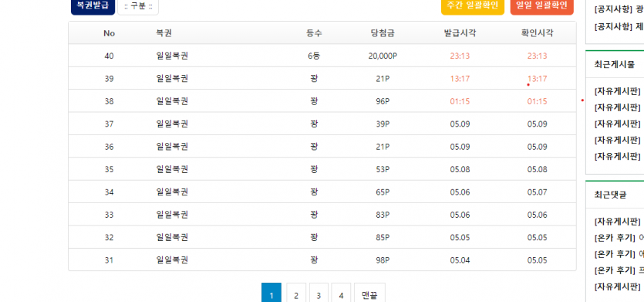
Task: Click the 53P prize amount
Action: (383, 169)
